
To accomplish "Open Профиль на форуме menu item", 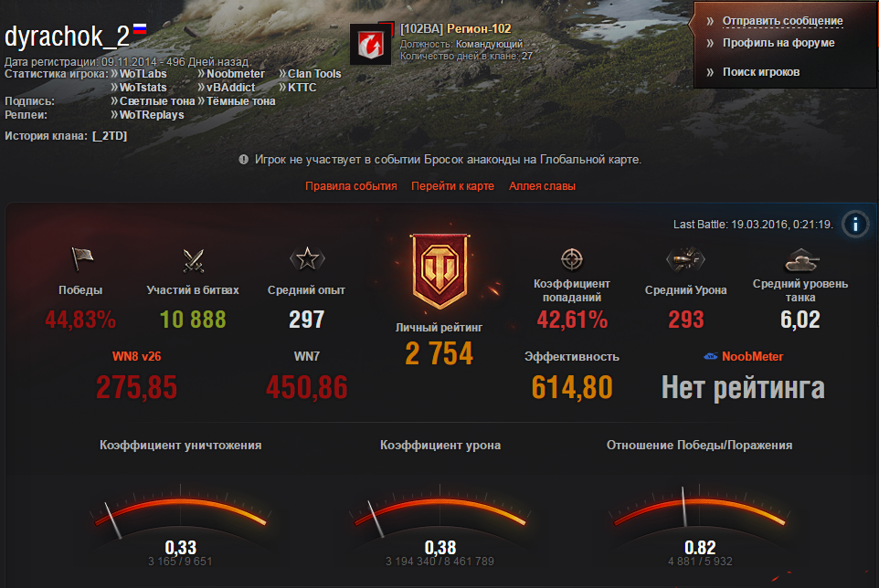I will point(778,43).
